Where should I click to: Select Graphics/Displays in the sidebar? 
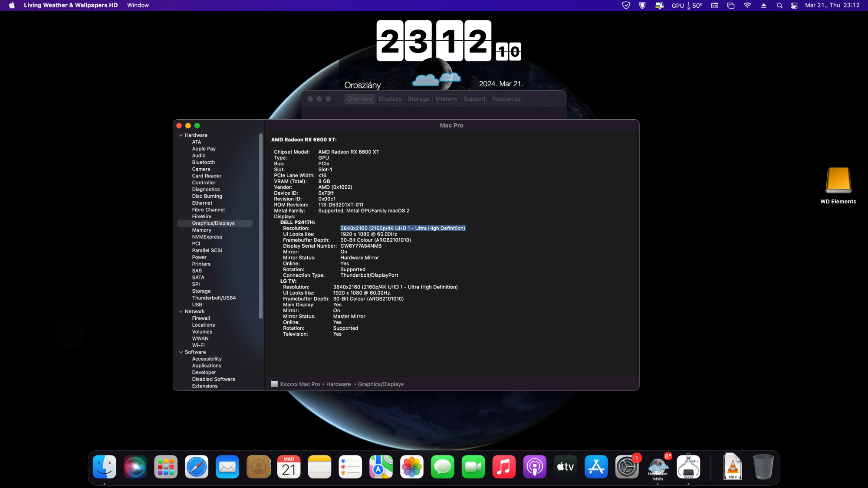coord(215,223)
